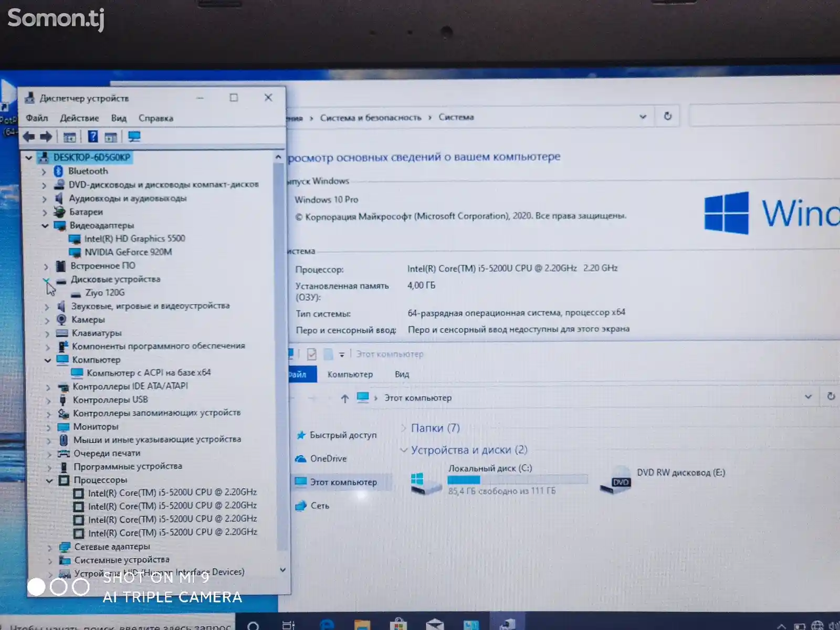The width and height of the screenshot is (840, 630).
Task: Collapse the Процессоры category
Action: [49, 480]
